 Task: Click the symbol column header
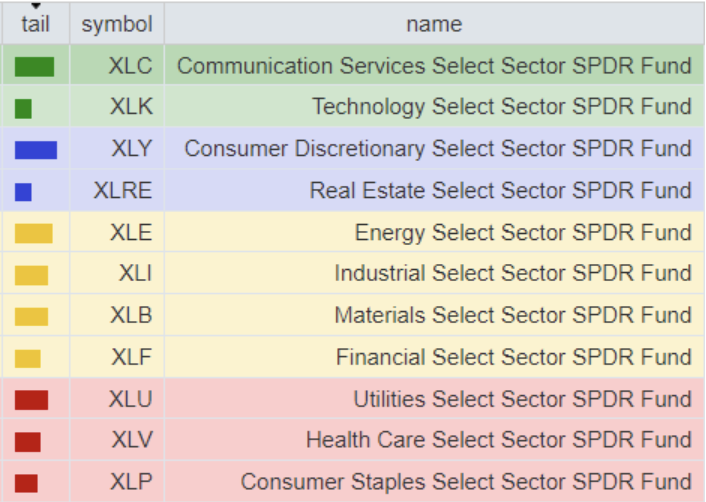[x=117, y=24]
